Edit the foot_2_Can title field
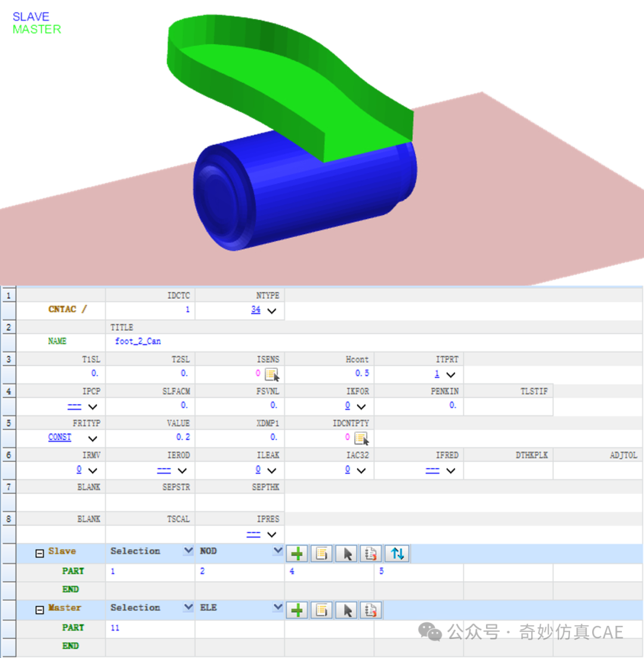The height and width of the screenshot is (658, 644). point(374,342)
